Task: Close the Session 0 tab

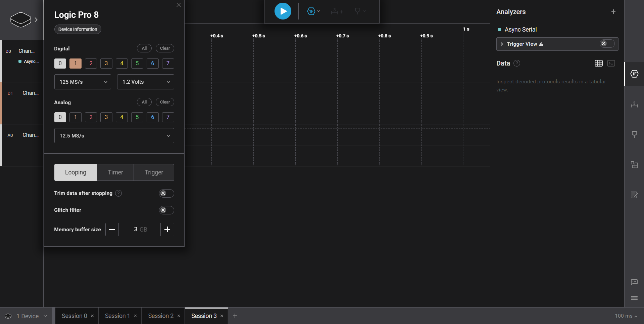Action: pyautogui.click(x=92, y=316)
